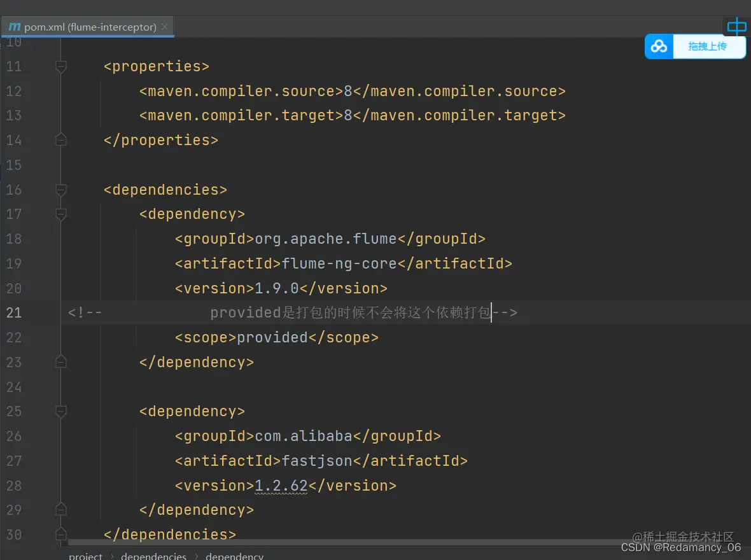
Task: Click the <properties> opening tag
Action: tap(157, 67)
